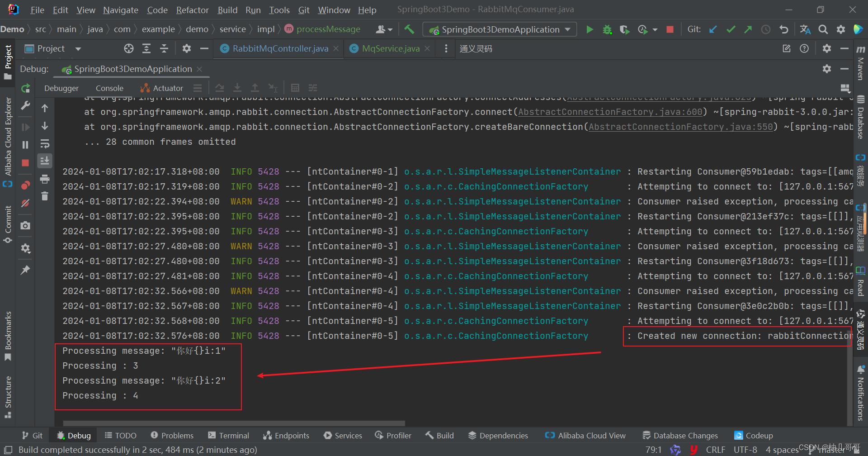The image size is (868, 456).
Task: Rerun debug session icon
Action: point(25,88)
